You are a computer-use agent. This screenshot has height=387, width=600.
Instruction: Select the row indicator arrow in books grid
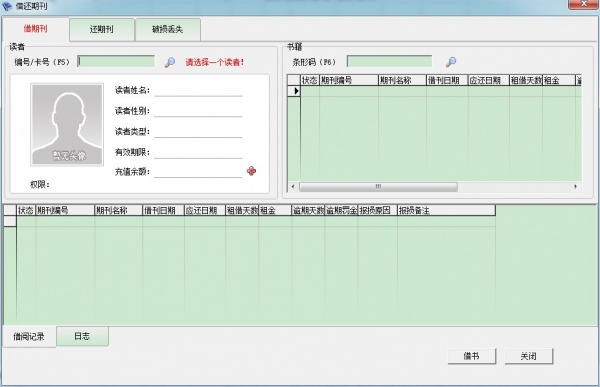[x=294, y=91]
